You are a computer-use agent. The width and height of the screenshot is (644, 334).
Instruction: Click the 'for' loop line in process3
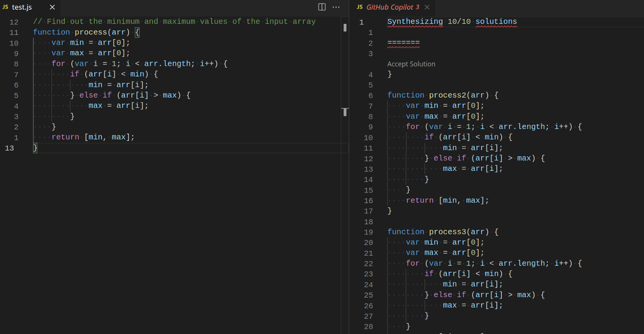tap(494, 264)
